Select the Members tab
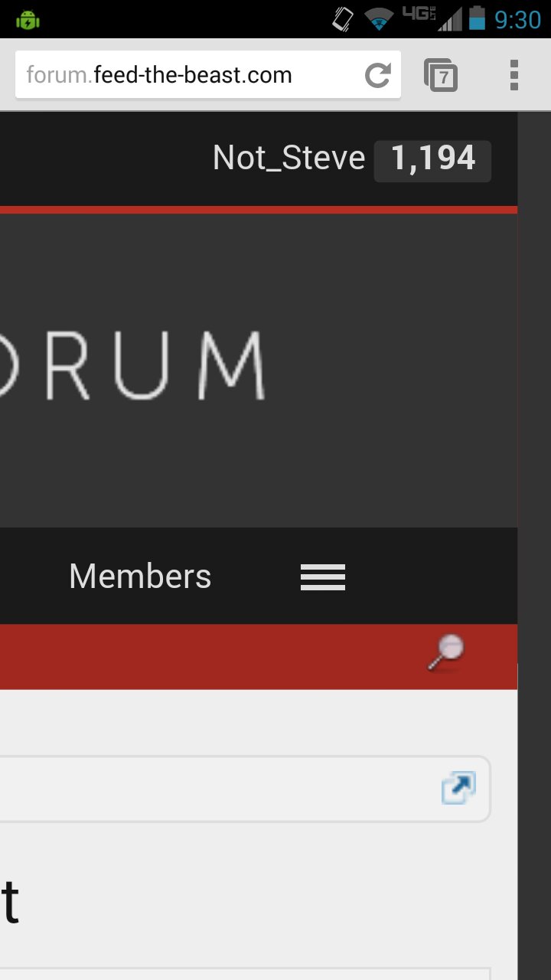This screenshot has height=980, width=551. [x=140, y=577]
